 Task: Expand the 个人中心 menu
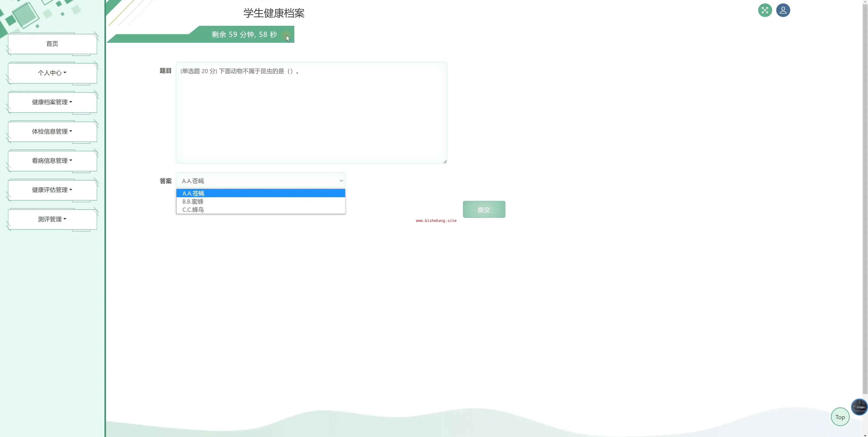(x=52, y=73)
